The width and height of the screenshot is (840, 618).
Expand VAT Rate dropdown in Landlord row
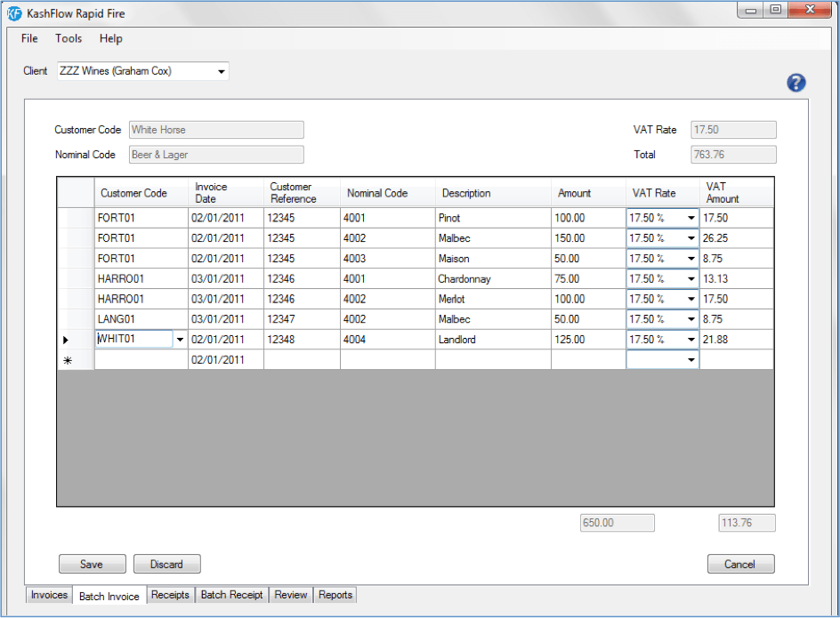691,340
